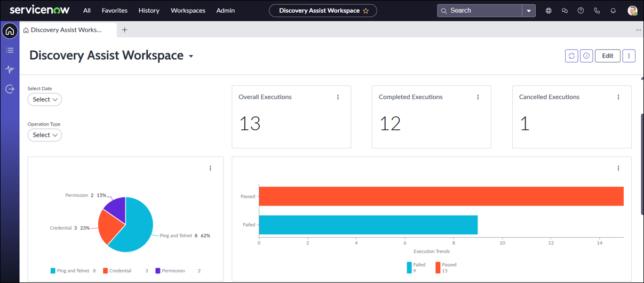Click the Passed axis label
Viewport: 644px width, 283px height.
click(248, 196)
